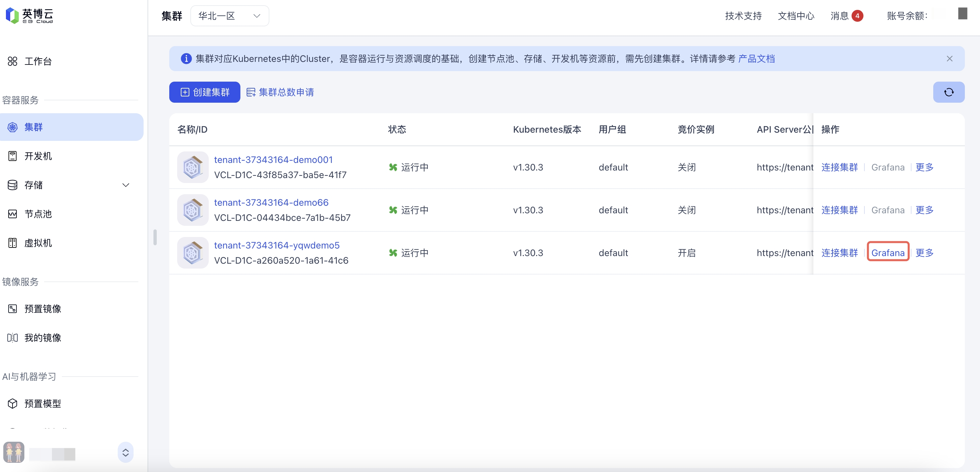Click the user avatar at bottom left

click(x=14, y=452)
